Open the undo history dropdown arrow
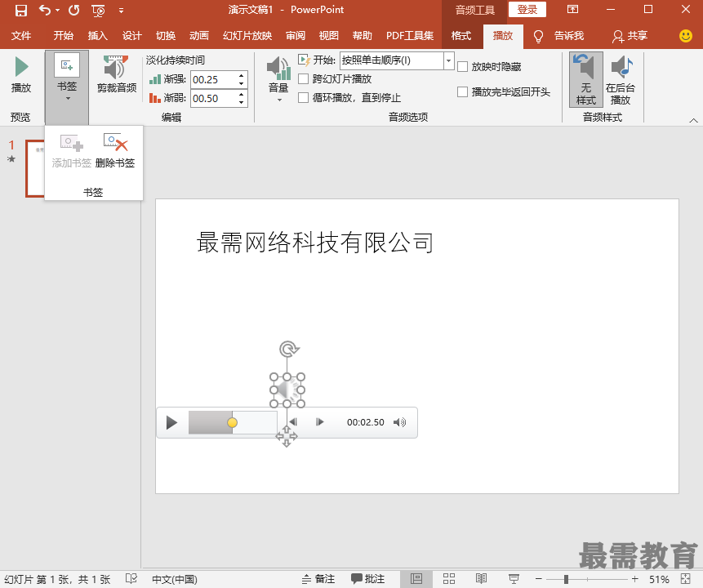 pos(57,10)
